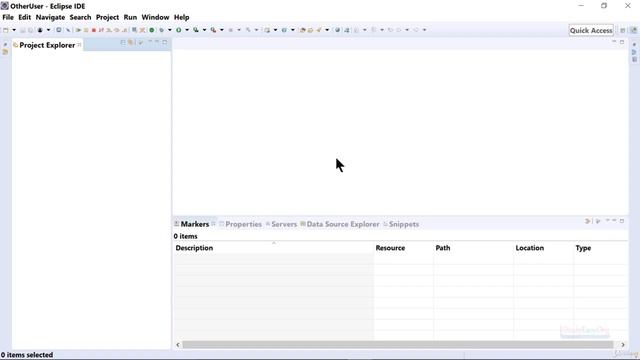Click the Debug bug toolbar icon
The height and width of the screenshot is (360, 640).
161,30
